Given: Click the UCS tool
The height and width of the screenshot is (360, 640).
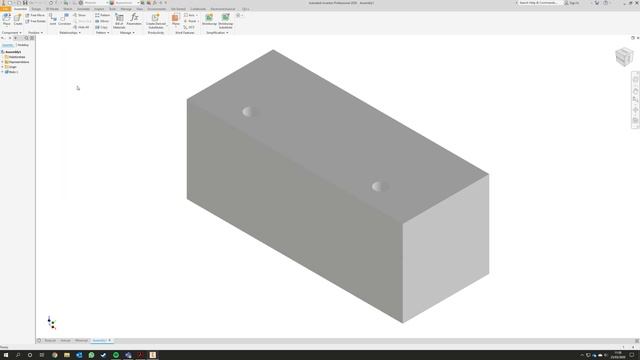Looking at the screenshot, I should click(x=189, y=27).
